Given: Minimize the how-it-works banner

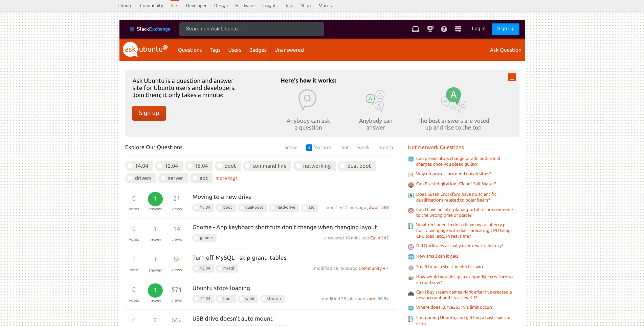Looking at the screenshot, I should [512, 77].
